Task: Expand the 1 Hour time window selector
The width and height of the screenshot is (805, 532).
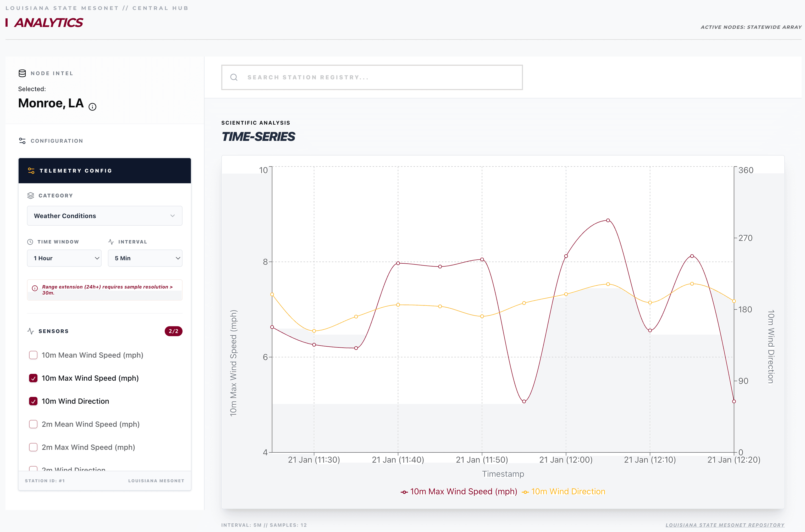Action: [64, 258]
